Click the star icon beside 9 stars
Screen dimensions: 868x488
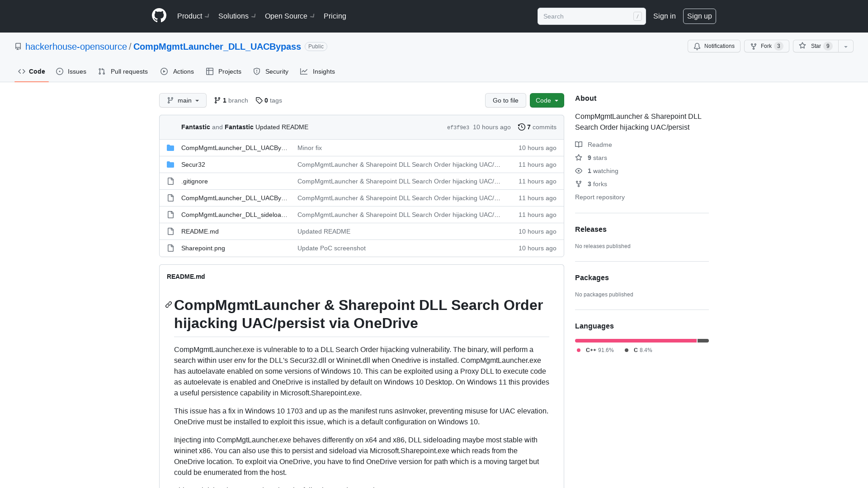pyautogui.click(x=579, y=158)
